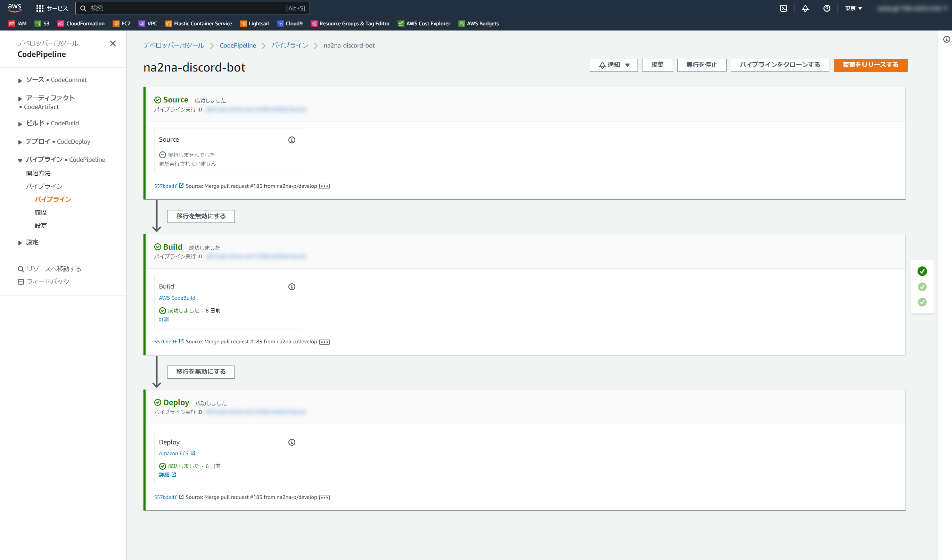
Task: Click the info icon on Build action card
Action: coord(292,287)
